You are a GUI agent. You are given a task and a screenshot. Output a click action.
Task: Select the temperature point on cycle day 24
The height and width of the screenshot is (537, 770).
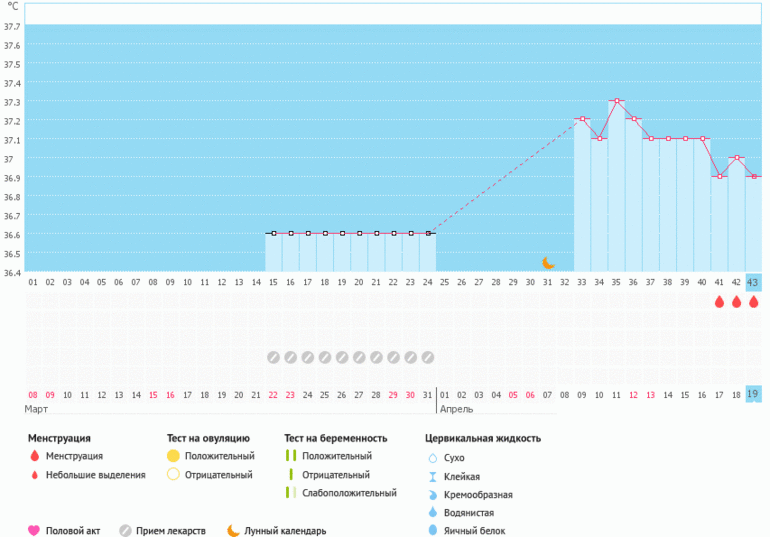tap(428, 233)
